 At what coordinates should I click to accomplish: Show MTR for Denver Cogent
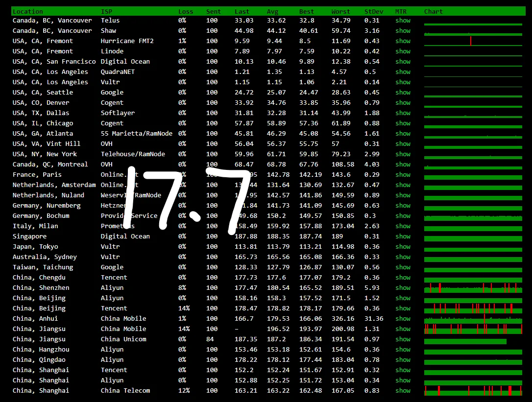[x=403, y=102]
